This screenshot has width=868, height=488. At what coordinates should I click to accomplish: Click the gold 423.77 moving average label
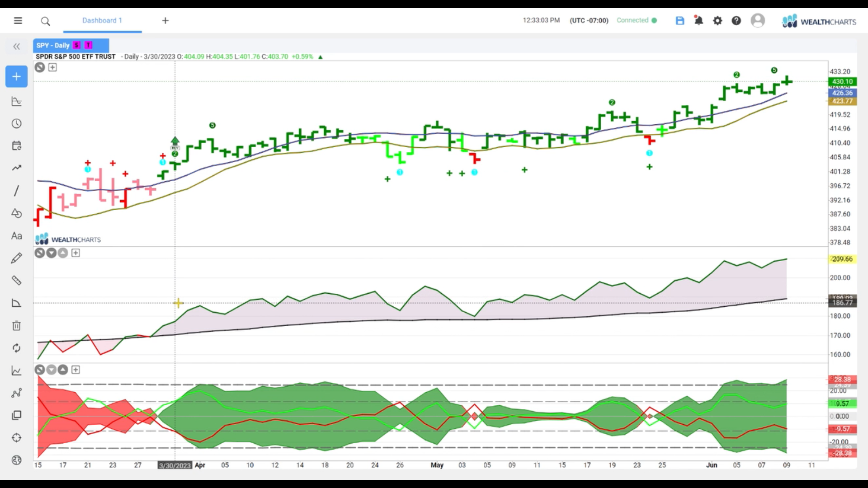point(842,101)
